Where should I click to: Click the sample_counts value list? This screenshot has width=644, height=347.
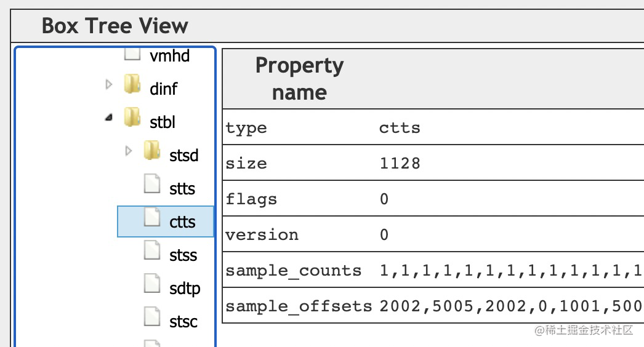click(x=512, y=271)
